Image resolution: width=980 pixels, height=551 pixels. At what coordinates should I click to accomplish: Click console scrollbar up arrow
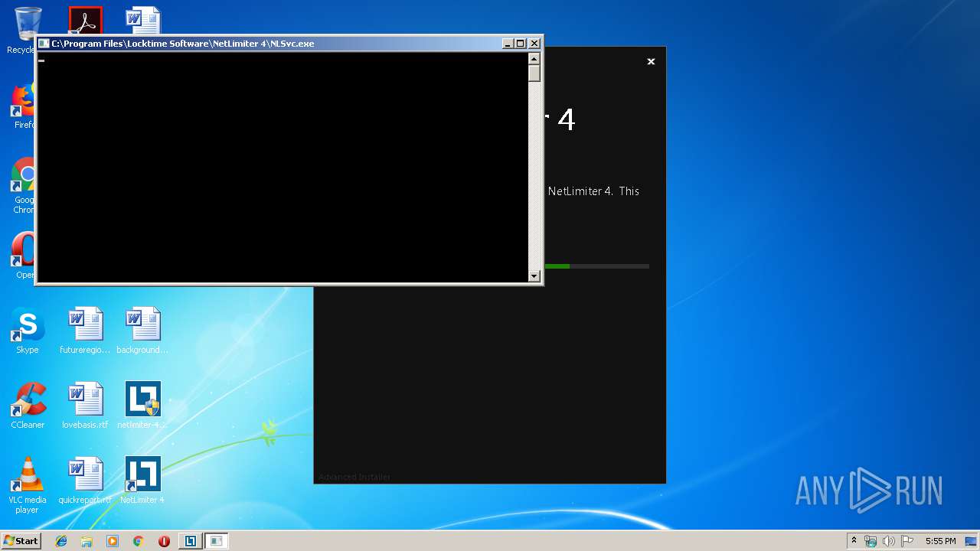click(x=534, y=59)
